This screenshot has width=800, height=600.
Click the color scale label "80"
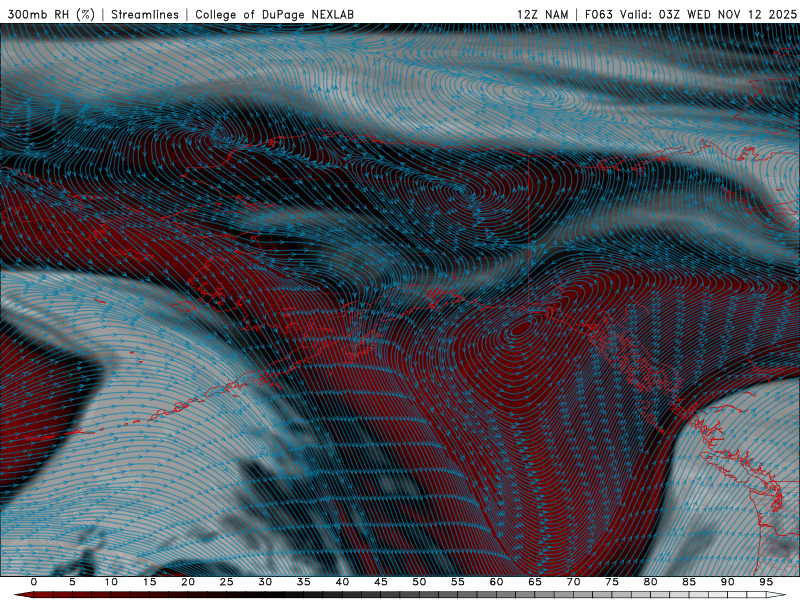click(650, 582)
